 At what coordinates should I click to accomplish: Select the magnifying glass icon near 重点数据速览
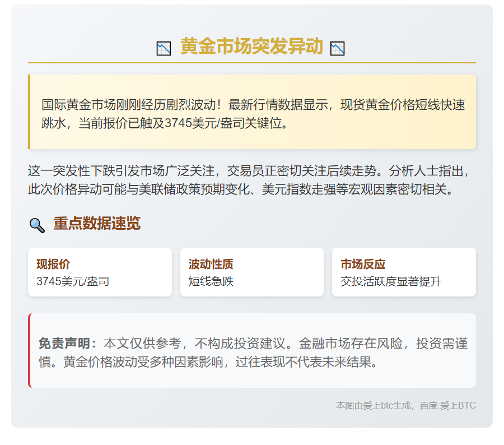click(36, 223)
